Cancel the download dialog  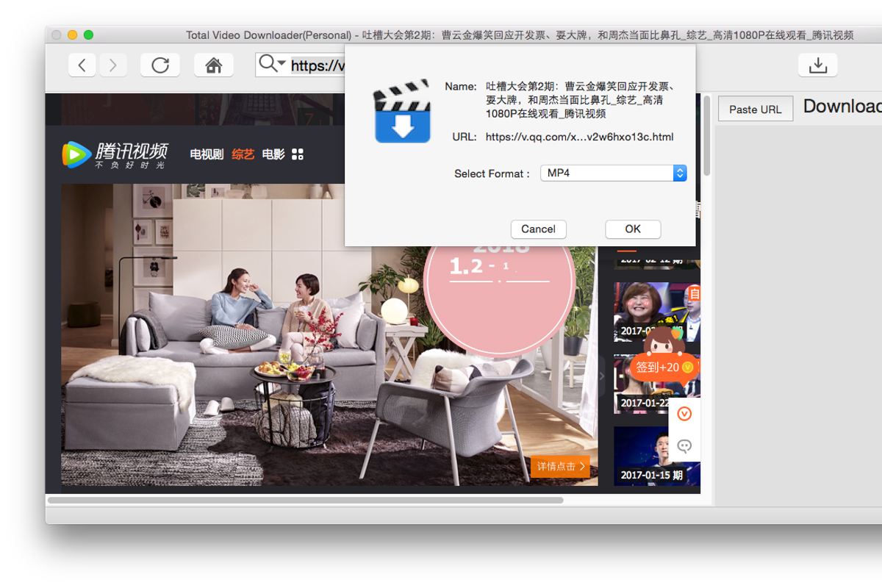tap(538, 229)
